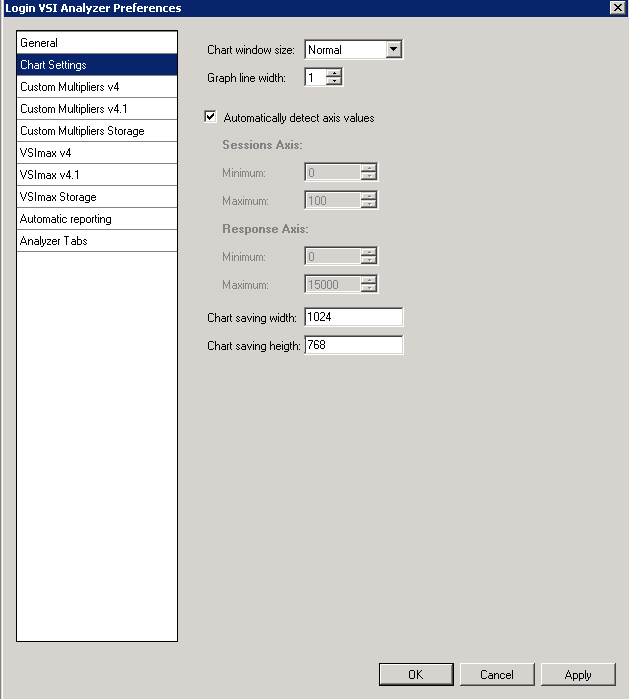Click the 'Graph line width:' label
Viewport: 629px width, 699px height.
point(246,78)
